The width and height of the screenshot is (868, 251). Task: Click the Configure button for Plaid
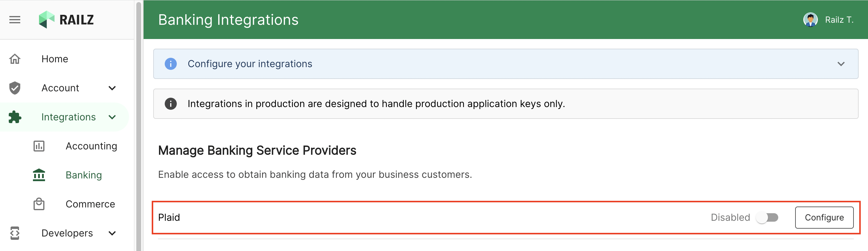click(824, 218)
